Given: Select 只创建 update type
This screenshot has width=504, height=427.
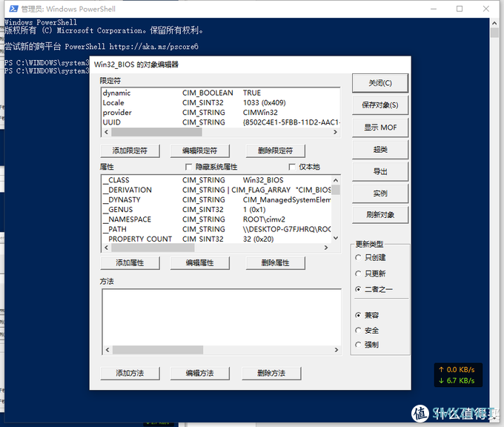Looking at the screenshot, I should coord(358,257).
